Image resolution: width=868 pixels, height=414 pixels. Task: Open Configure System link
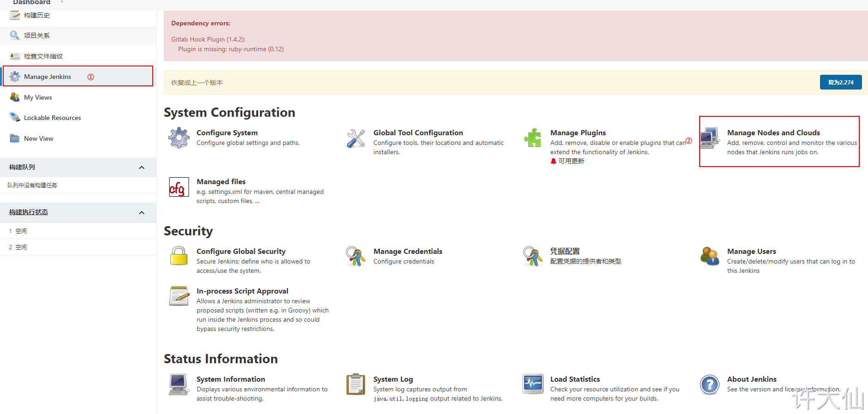click(227, 133)
